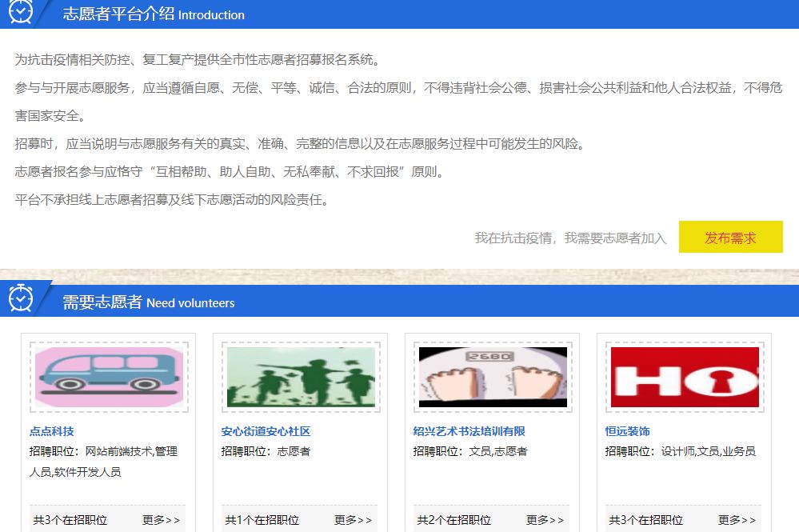Click the alarm clock icon beside Introduction header
The image size is (799, 532).
[22, 10]
